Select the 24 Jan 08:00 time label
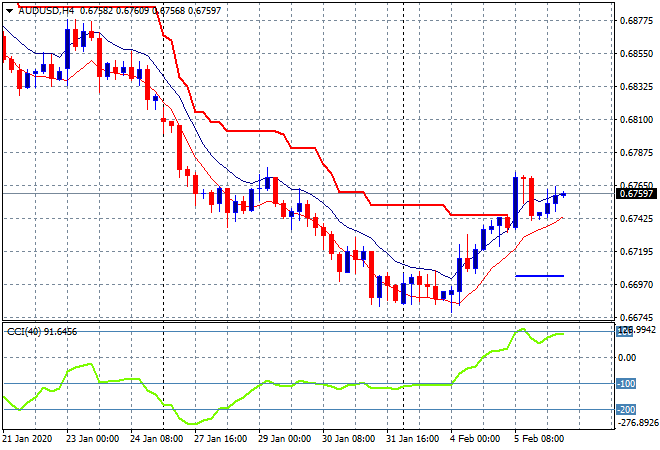660x450 pixels. click(x=157, y=439)
